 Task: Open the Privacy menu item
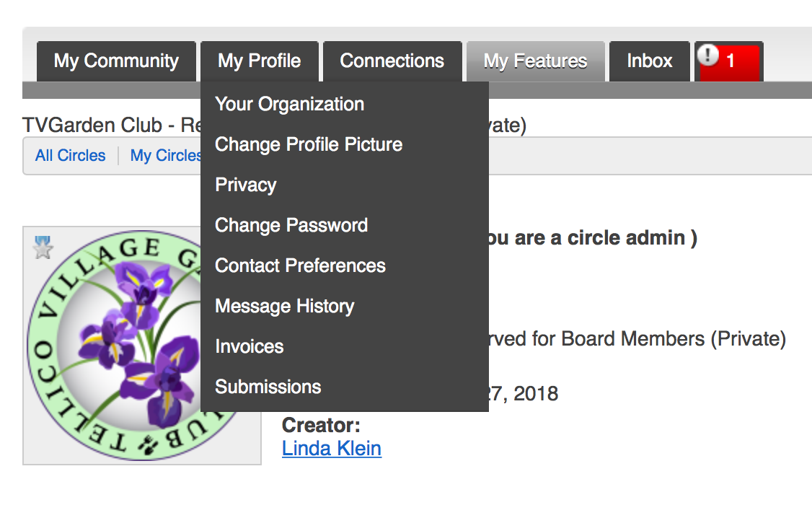click(245, 185)
